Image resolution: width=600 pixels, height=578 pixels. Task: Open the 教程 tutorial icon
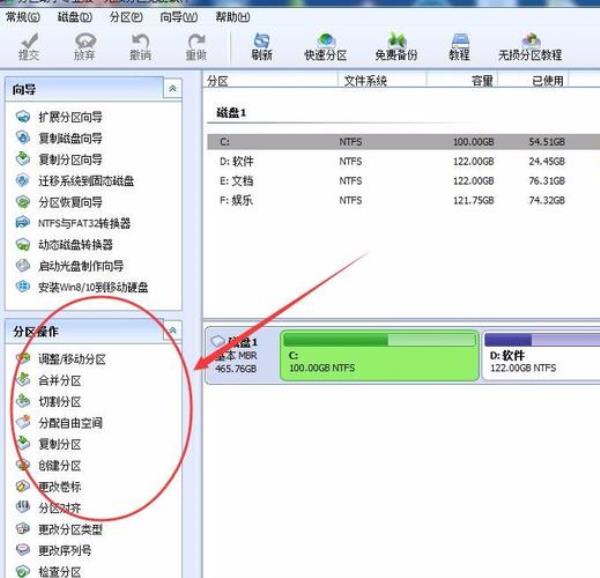pyautogui.click(x=459, y=47)
